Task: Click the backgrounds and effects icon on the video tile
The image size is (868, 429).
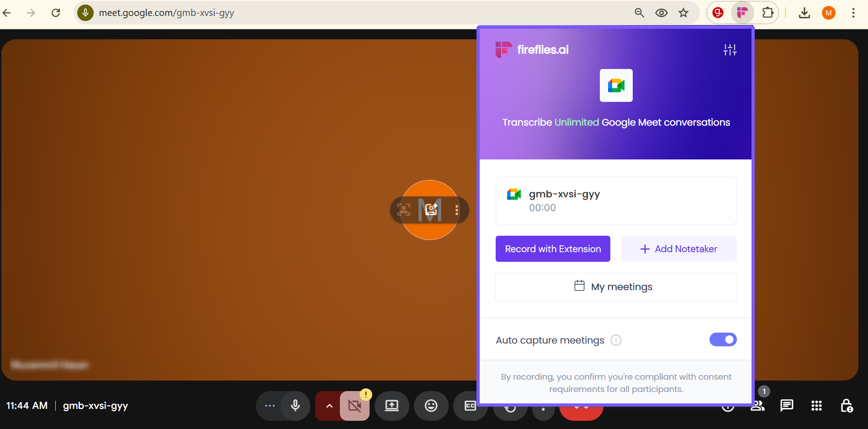Action: click(x=431, y=210)
